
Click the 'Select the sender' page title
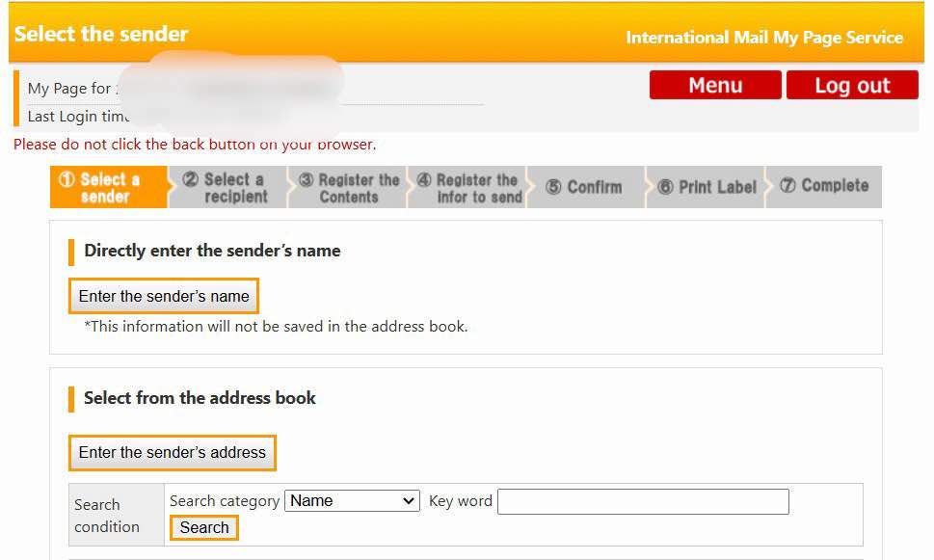point(101,34)
